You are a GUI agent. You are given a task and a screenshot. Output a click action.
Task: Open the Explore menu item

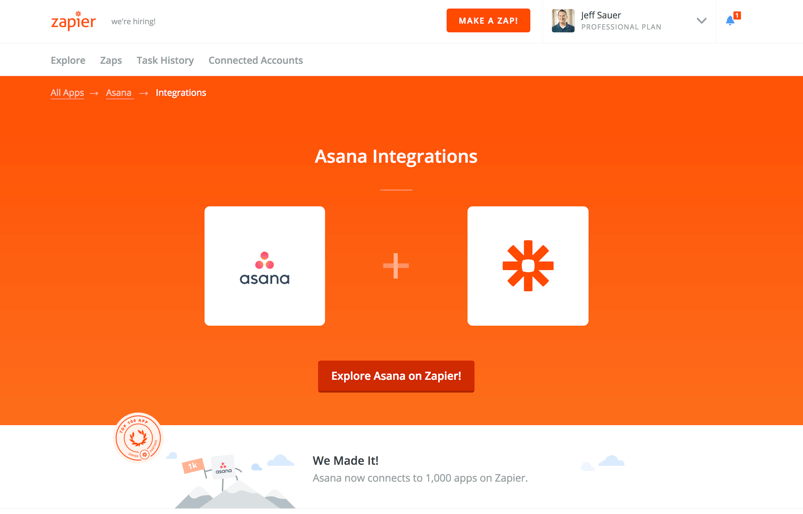pos(68,60)
